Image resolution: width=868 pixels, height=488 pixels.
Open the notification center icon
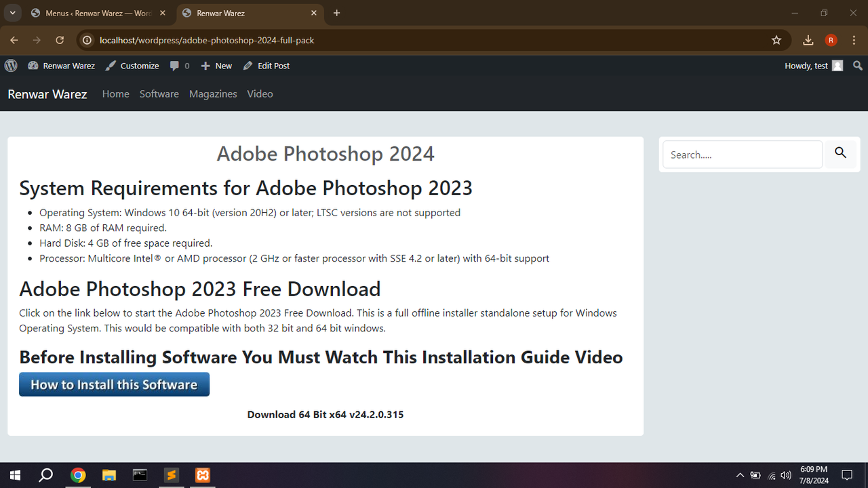click(x=847, y=475)
